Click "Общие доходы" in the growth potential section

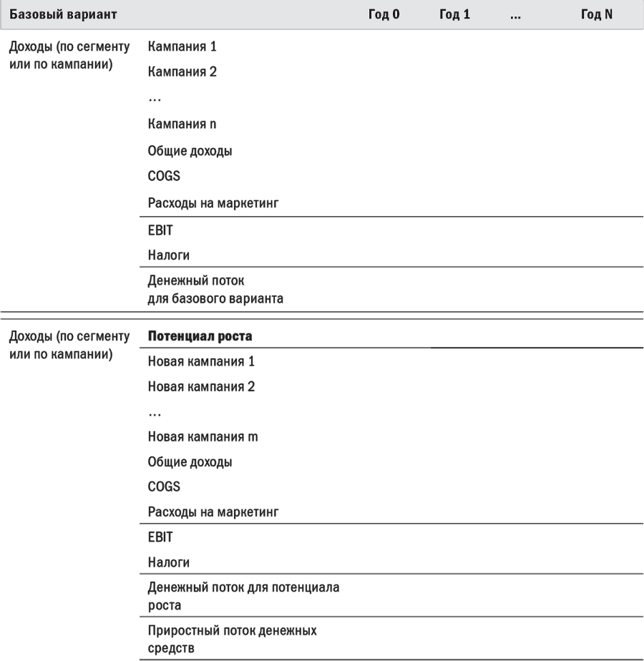pyautogui.click(x=190, y=462)
